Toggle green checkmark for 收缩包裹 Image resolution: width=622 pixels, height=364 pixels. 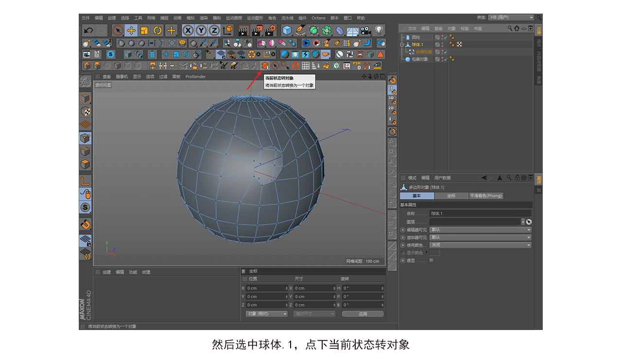click(x=446, y=52)
